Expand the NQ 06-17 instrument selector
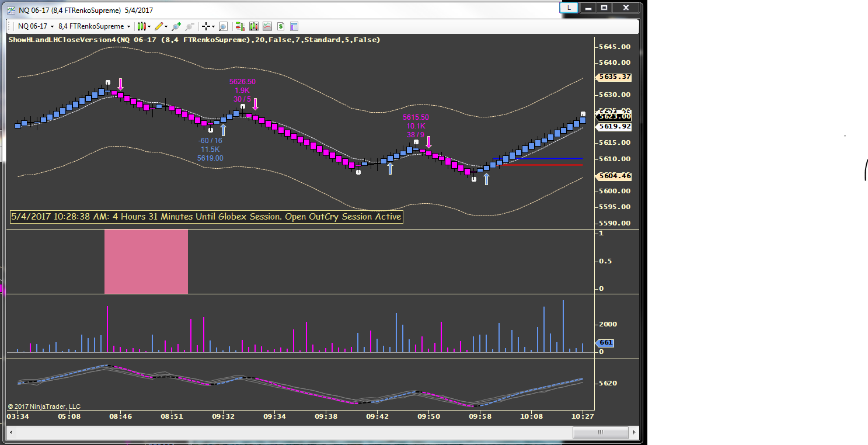Image resolution: width=868 pixels, height=445 pixels. tap(36, 26)
